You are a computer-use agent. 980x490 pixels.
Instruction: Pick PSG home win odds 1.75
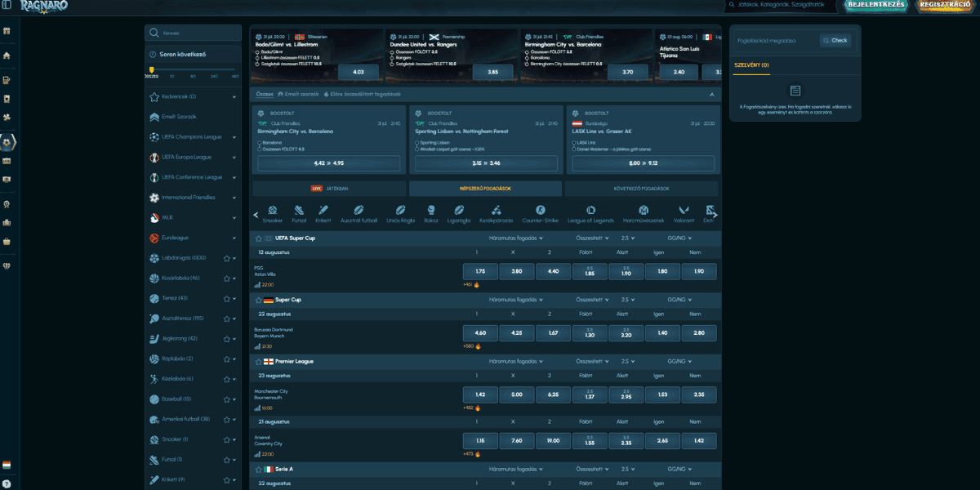(480, 271)
